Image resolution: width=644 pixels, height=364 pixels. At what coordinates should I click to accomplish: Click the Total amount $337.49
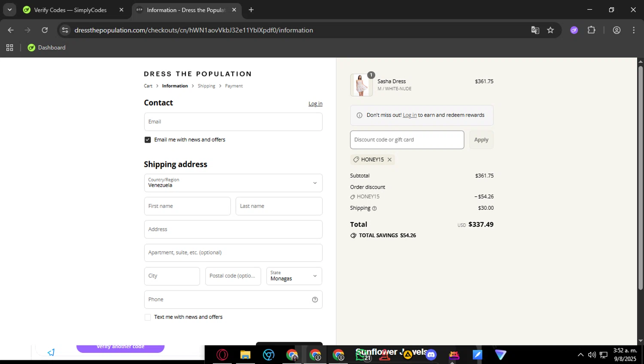(x=481, y=224)
